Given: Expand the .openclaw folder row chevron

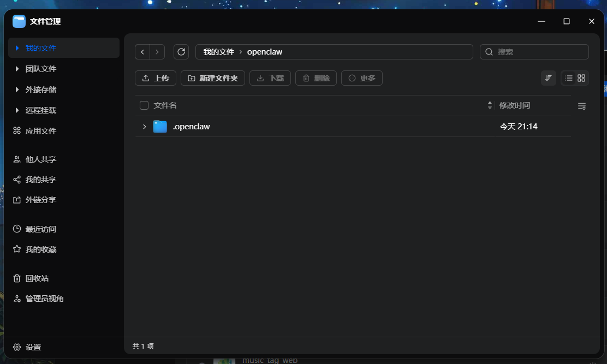Looking at the screenshot, I should [x=145, y=127].
